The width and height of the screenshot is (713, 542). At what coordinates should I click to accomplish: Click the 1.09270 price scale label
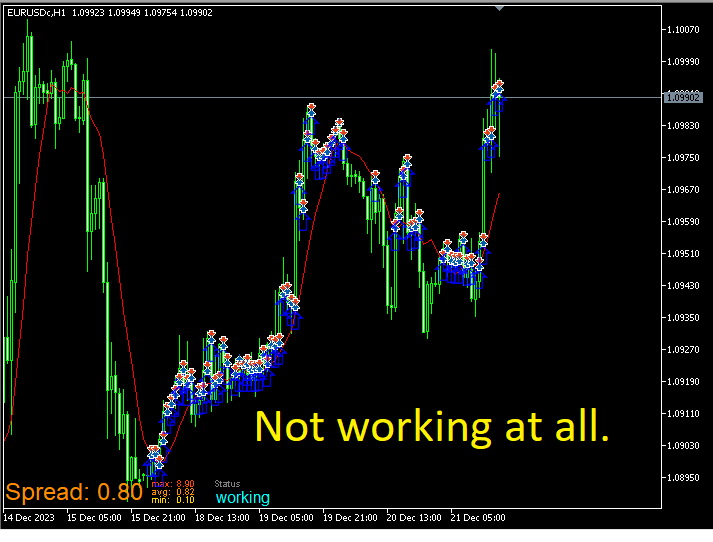(x=683, y=350)
